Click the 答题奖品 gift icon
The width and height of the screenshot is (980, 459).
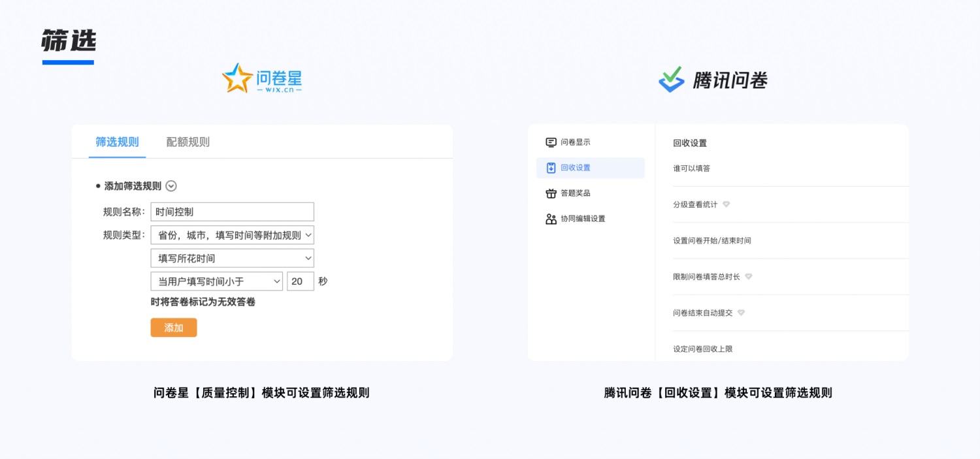(x=551, y=193)
